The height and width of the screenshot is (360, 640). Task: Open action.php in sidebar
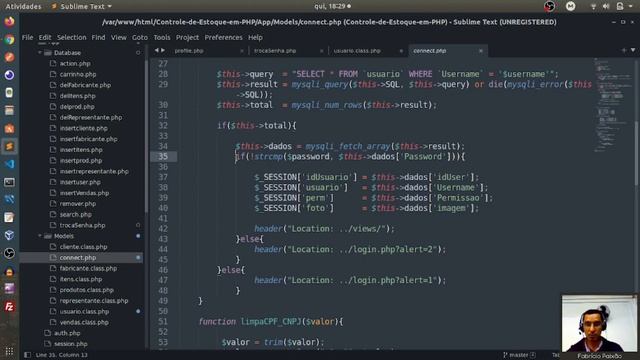tap(75, 63)
